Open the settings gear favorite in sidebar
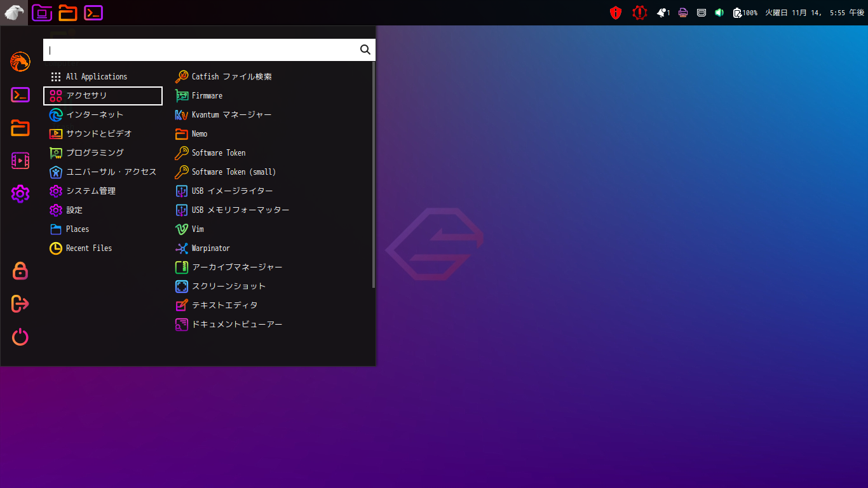The width and height of the screenshot is (868, 488). point(20,194)
